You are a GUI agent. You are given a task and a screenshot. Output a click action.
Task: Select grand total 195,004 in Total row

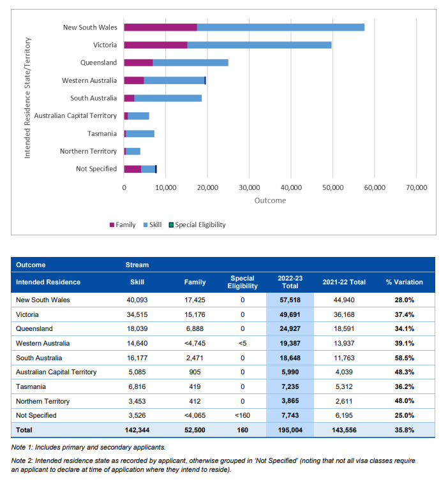coord(290,430)
